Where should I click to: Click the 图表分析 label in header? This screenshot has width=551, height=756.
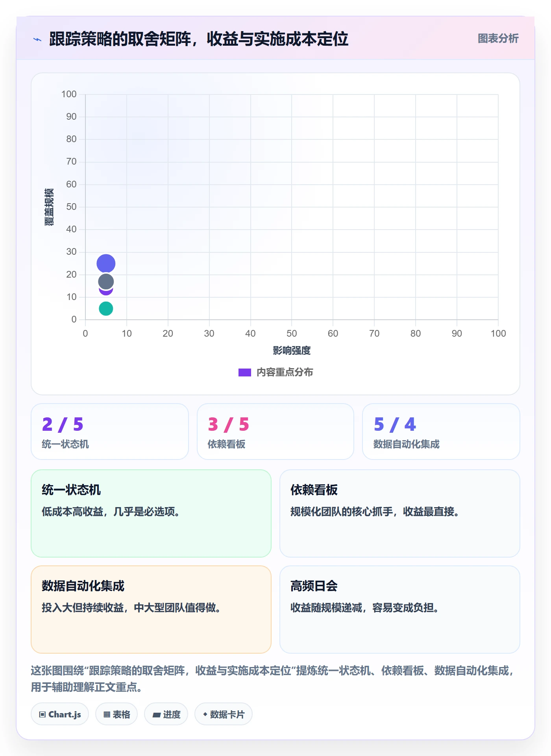tap(498, 39)
